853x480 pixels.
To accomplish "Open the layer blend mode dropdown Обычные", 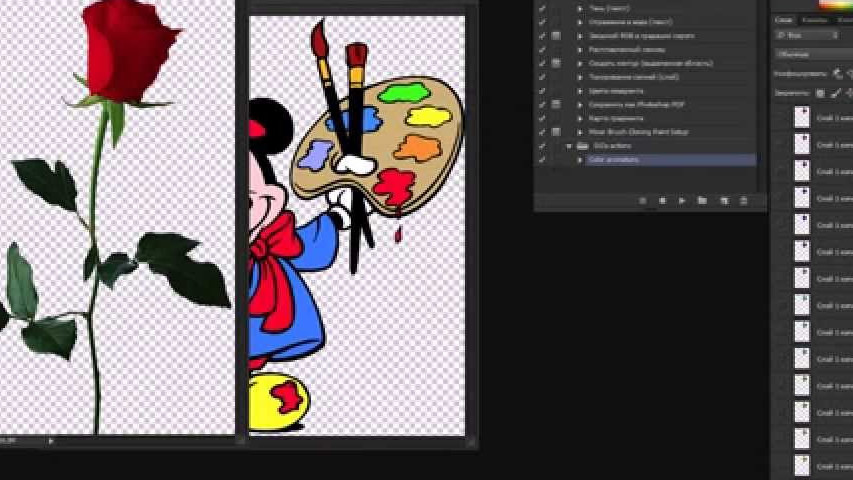I will (814, 54).
